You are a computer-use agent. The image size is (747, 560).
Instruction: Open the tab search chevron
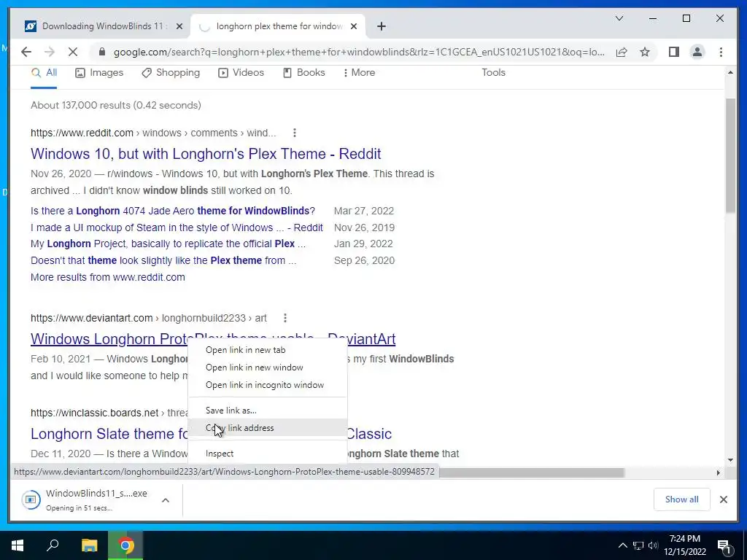(x=619, y=18)
